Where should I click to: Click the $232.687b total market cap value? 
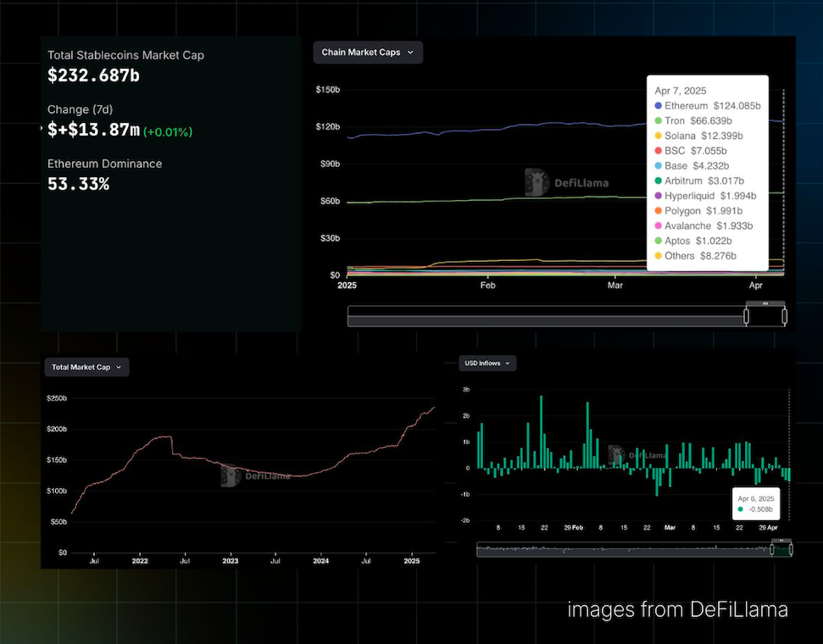pyautogui.click(x=93, y=75)
